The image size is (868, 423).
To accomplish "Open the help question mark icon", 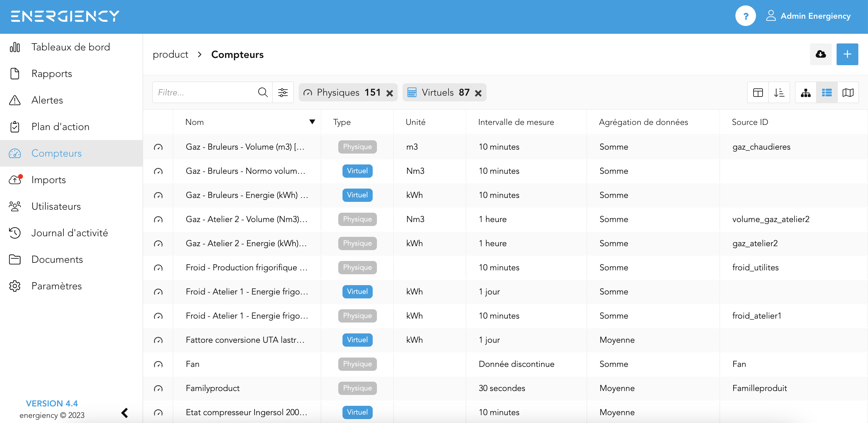I will pos(745,16).
